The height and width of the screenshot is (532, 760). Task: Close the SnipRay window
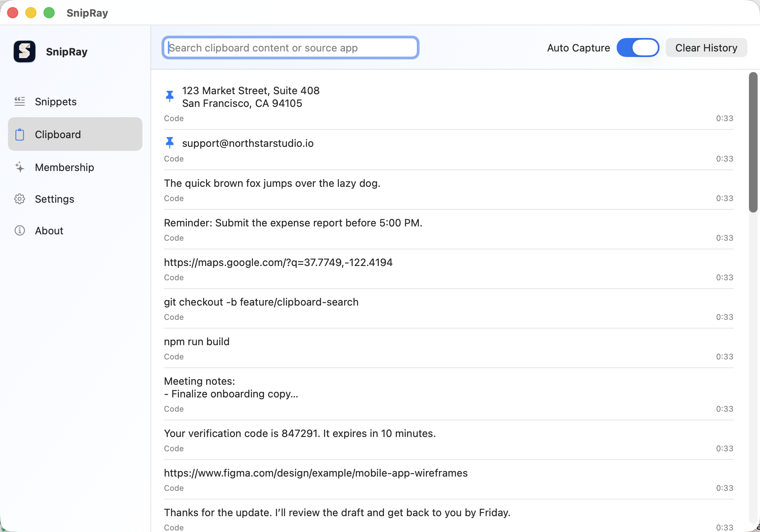point(13,13)
